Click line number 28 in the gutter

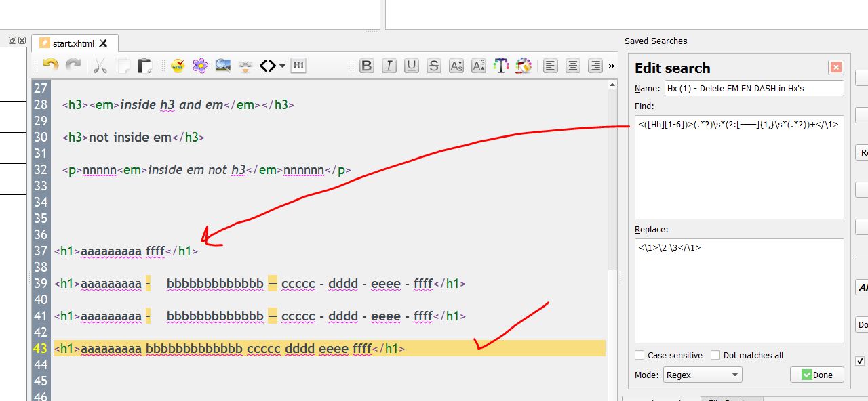coord(41,104)
